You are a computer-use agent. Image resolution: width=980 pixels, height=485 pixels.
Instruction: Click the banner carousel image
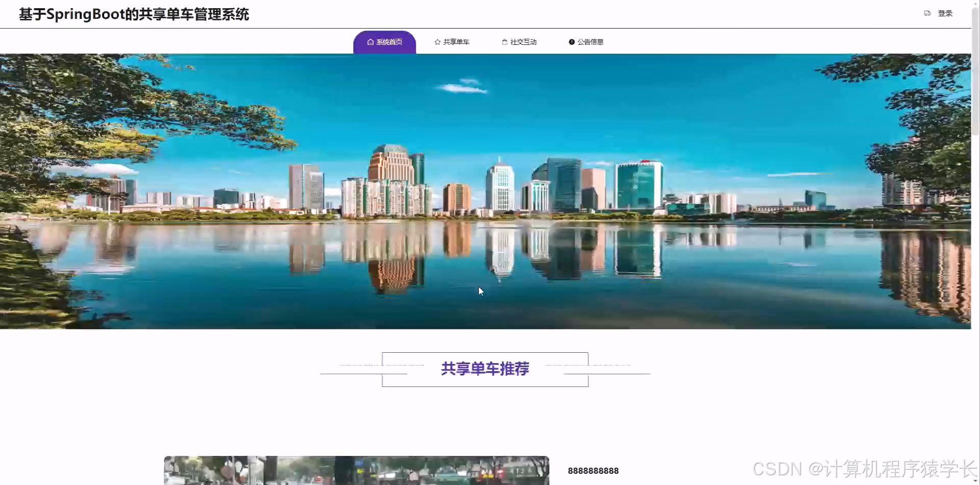[485, 191]
